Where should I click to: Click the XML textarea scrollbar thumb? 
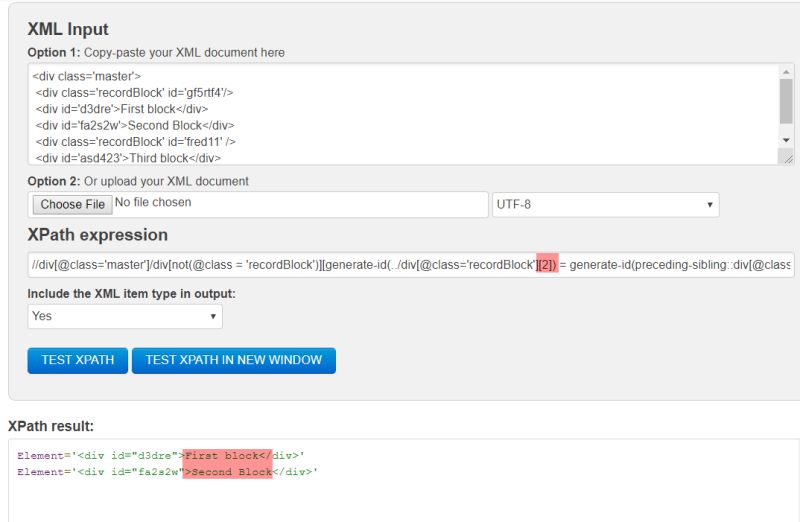pos(786,101)
